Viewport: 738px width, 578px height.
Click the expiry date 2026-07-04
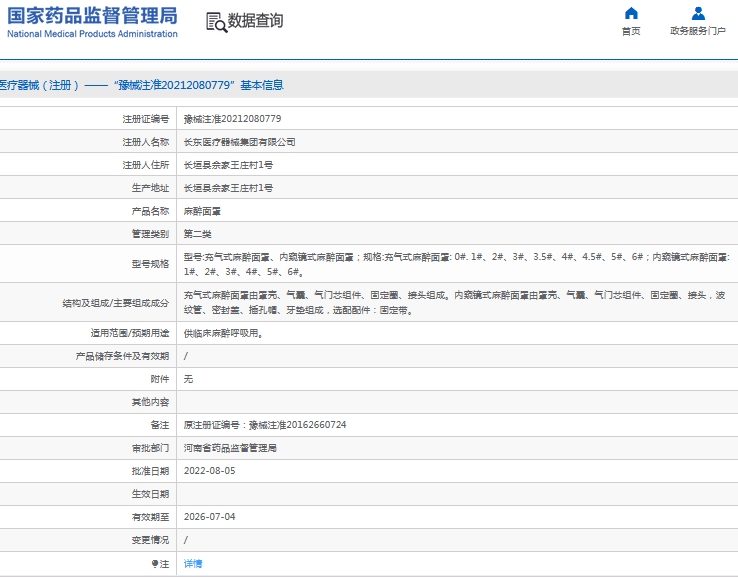pyautogui.click(x=209, y=517)
